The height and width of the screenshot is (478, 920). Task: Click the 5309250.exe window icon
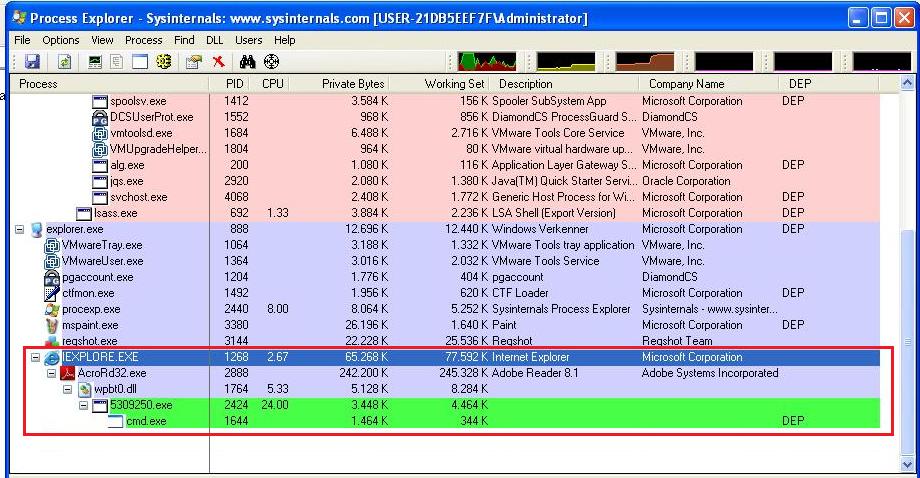tap(100, 405)
